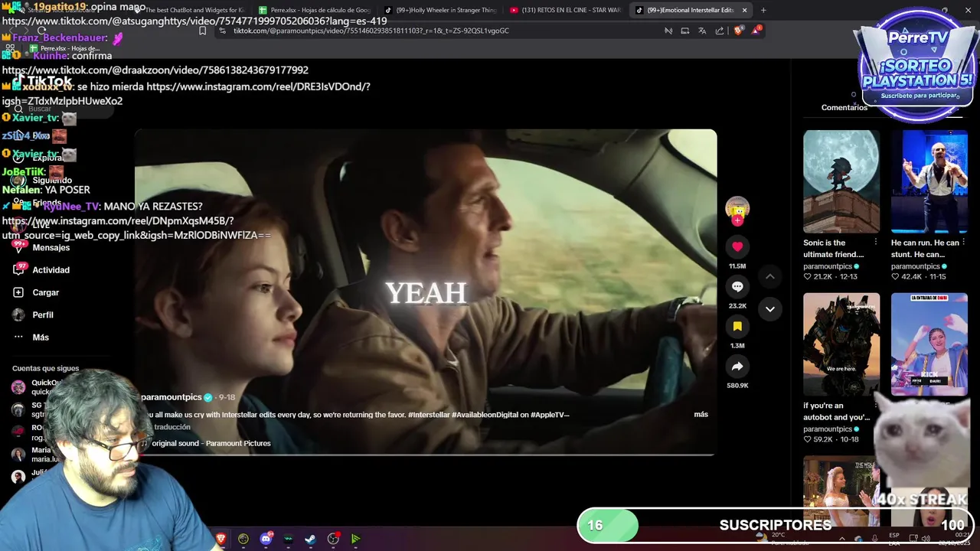Open Discord from the taskbar
Viewport: 980px width, 551px height.
[x=266, y=539]
